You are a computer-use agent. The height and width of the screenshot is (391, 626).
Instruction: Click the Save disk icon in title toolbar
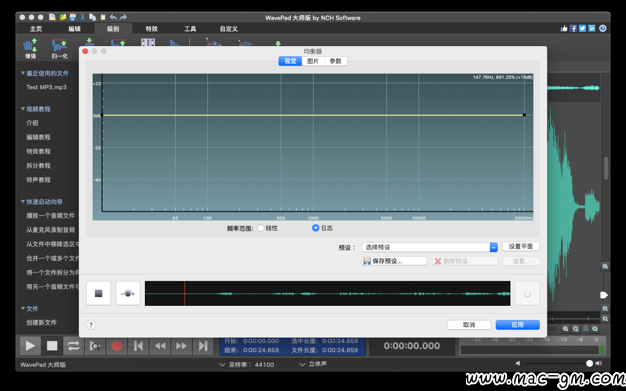pyautogui.click(x=73, y=17)
